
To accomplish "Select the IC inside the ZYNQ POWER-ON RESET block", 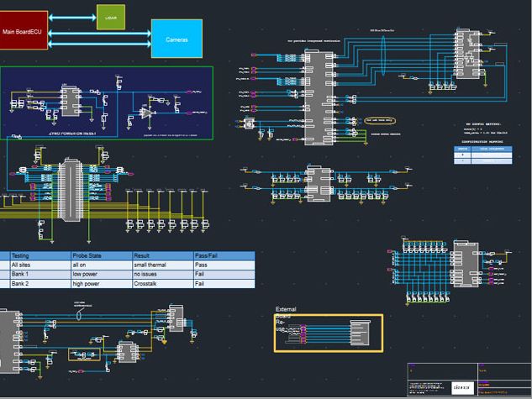I will (x=69, y=101).
